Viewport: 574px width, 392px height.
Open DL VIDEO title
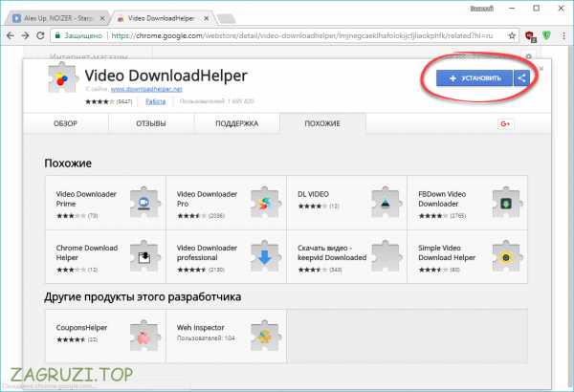[x=313, y=194]
